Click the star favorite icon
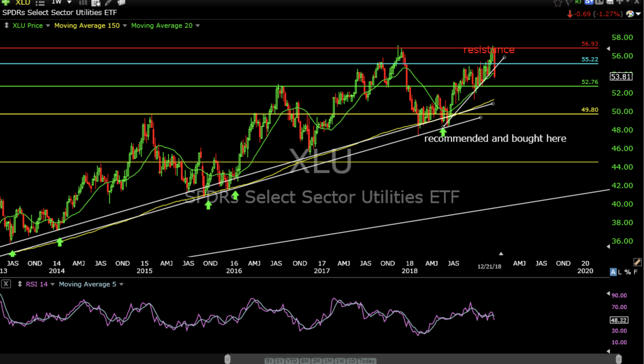The image size is (644, 364). pyautogui.click(x=558, y=3)
